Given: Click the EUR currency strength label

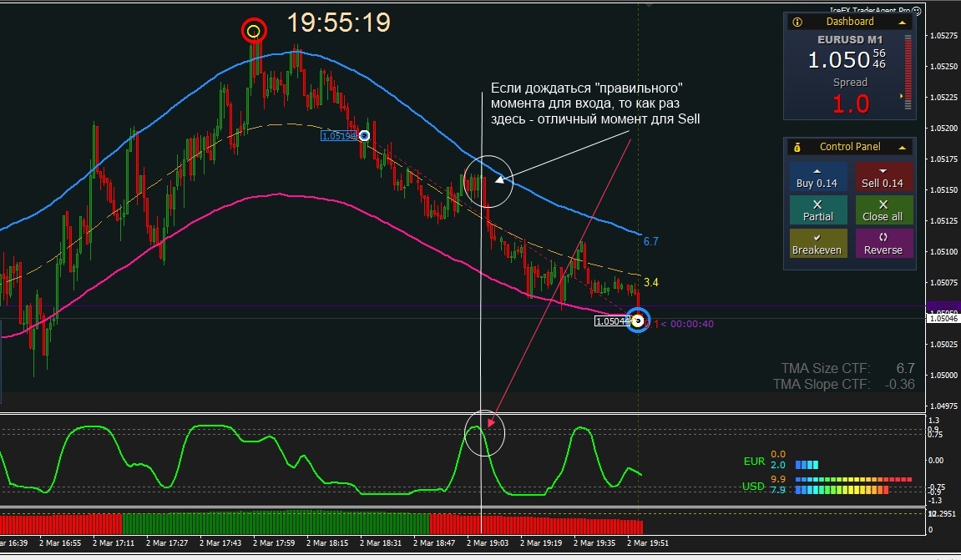Looking at the screenshot, I should pos(754,462).
